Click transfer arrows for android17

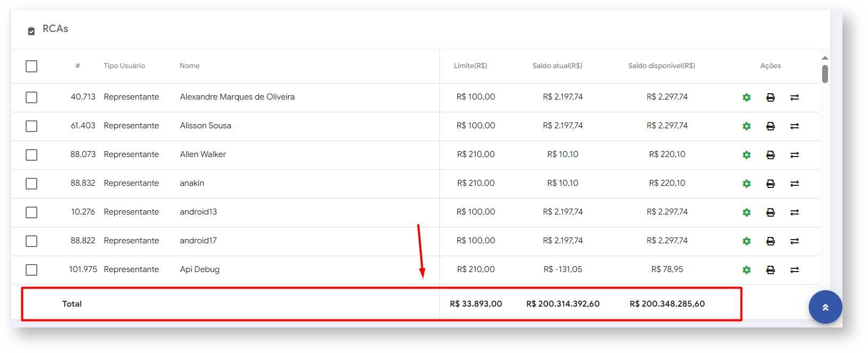pos(794,241)
